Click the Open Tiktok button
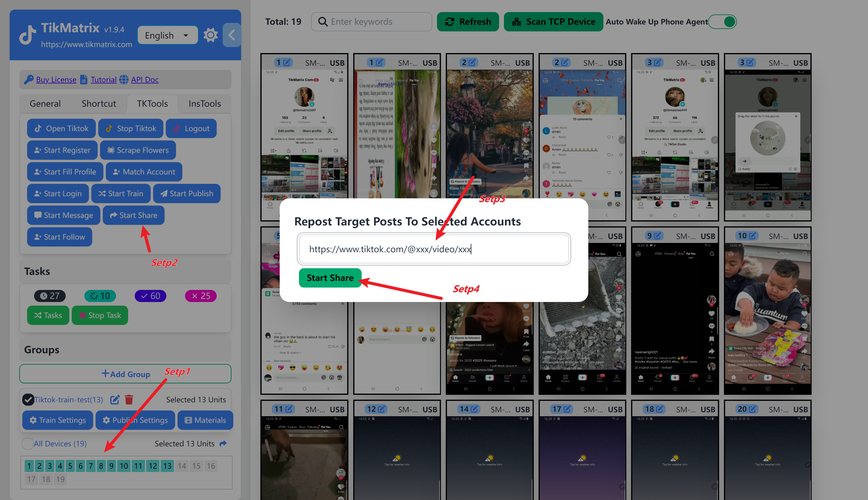 (x=61, y=128)
